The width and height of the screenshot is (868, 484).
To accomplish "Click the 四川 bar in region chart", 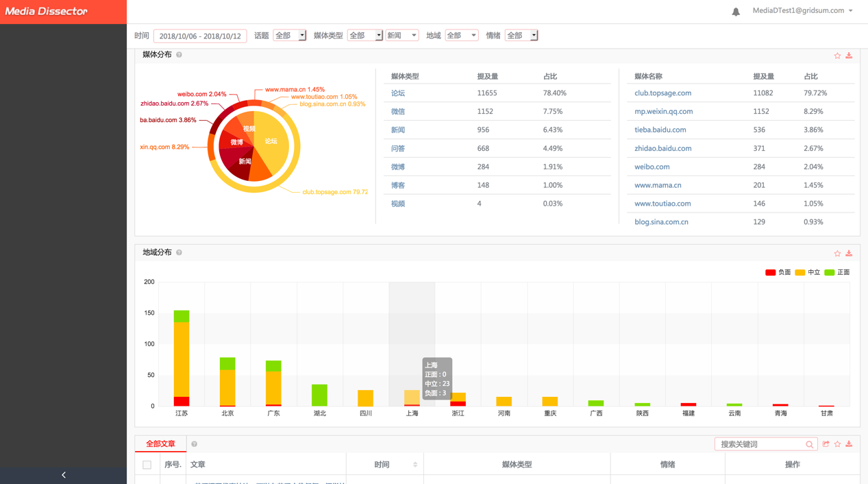I will [x=366, y=398].
